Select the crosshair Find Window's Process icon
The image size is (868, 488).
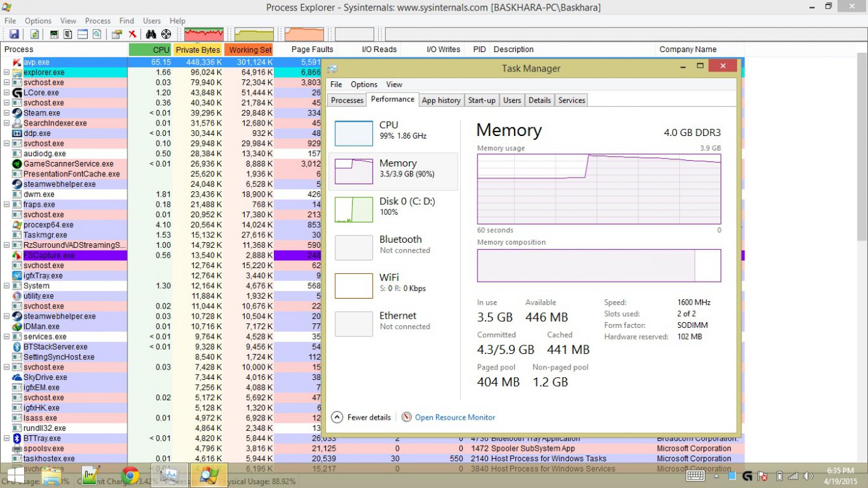pyautogui.click(x=166, y=34)
